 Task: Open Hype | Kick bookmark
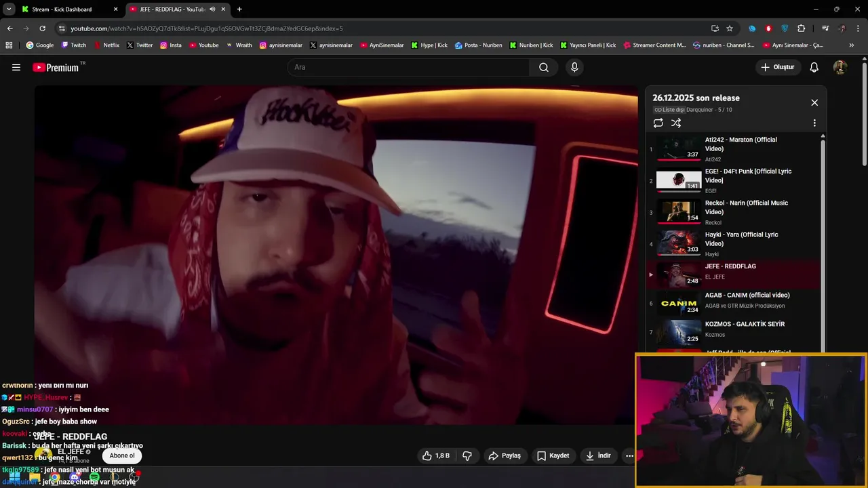(x=429, y=45)
